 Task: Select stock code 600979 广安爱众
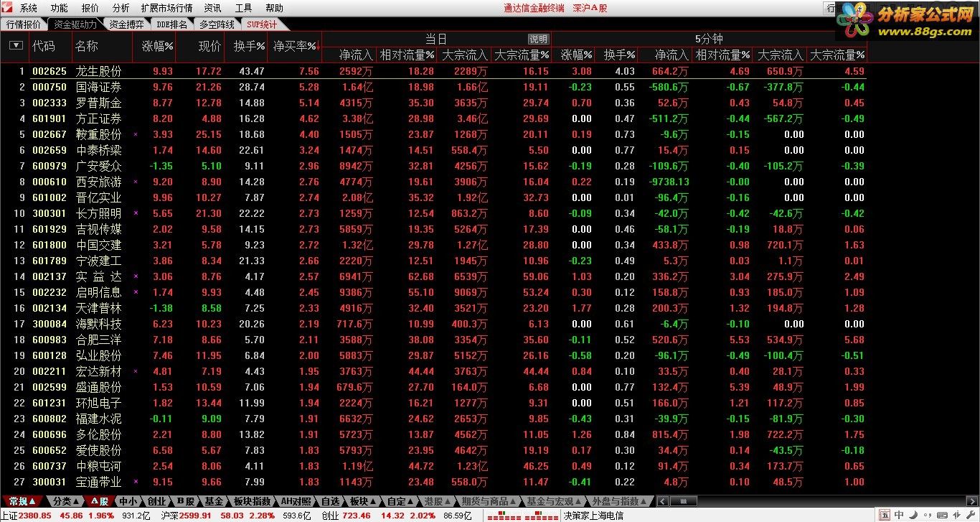[x=433, y=167]
